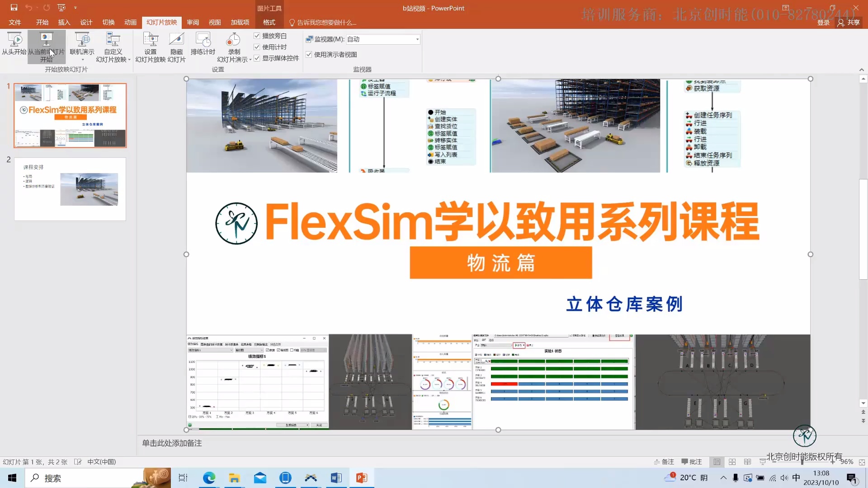Switch to the 视图 ribbon tab
This screenshot has height=488, width=868.
tap(215, 22)
